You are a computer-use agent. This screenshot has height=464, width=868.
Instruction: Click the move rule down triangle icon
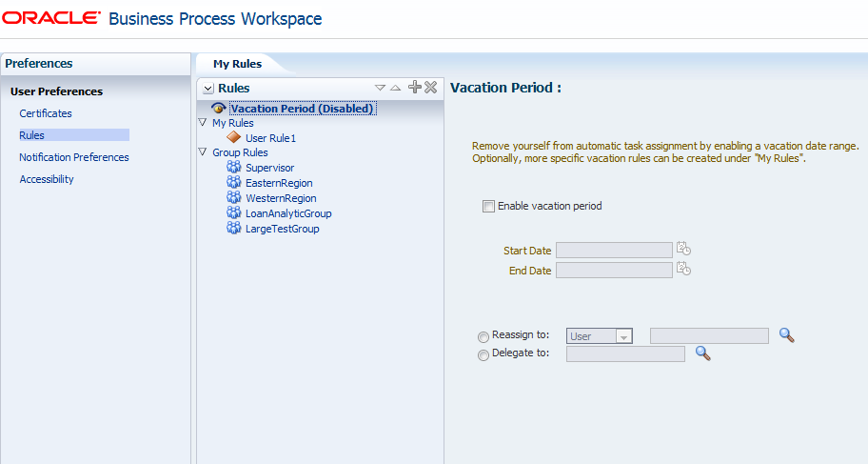click(x=380, y=88)
